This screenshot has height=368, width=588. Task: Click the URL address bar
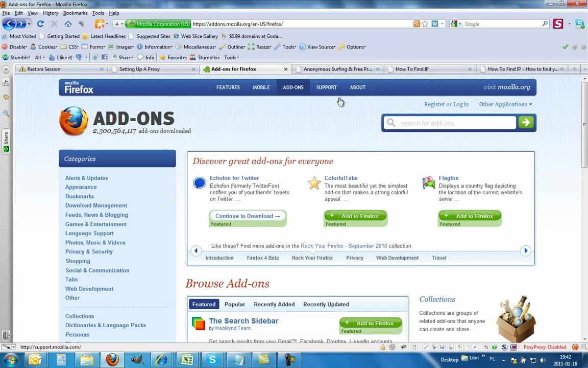301,24
